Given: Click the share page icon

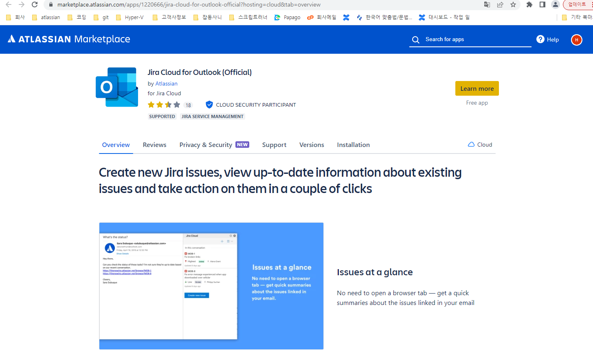Looking at the screenshot, I should pyautogui.click(x=500, y=4).
